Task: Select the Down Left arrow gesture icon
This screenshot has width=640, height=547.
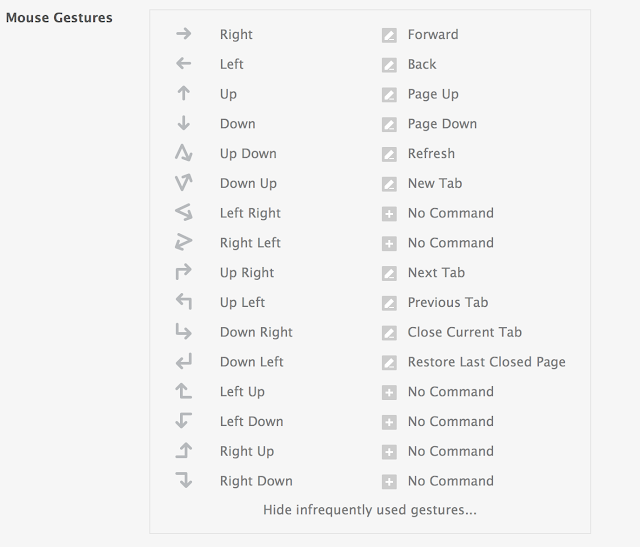Action: click(183, 362)
